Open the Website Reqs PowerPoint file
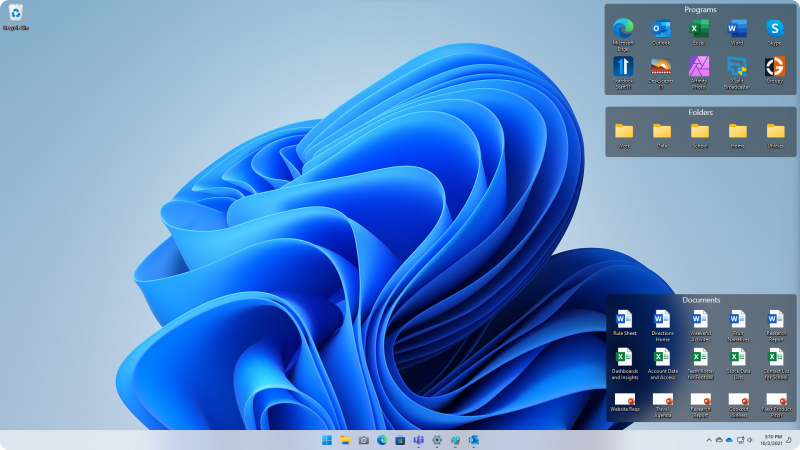This screenshot has width=800, height=450. coord(624,400)
